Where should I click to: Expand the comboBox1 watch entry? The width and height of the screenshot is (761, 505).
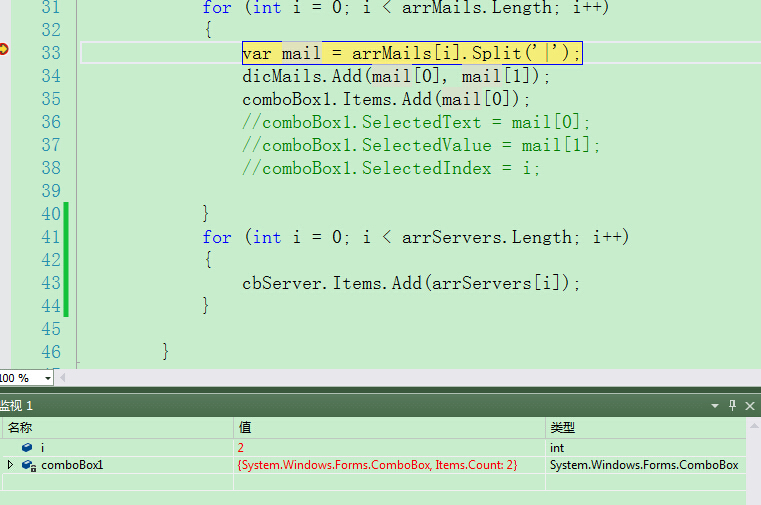tap(10, 465)
